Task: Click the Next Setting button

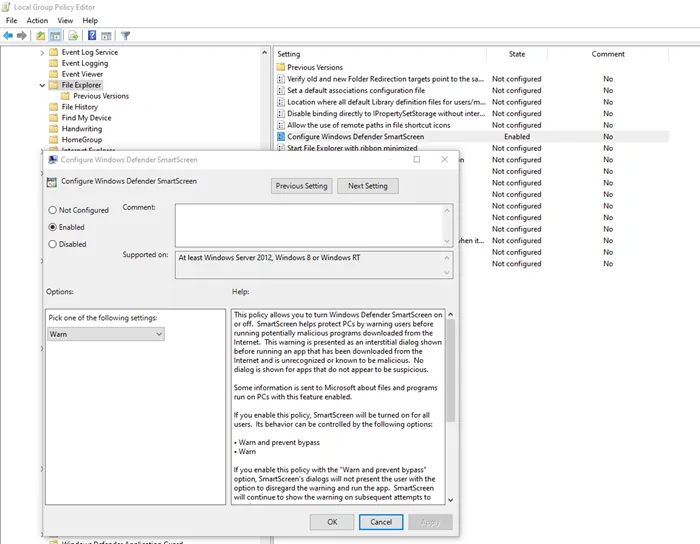Action: [367, 186]
